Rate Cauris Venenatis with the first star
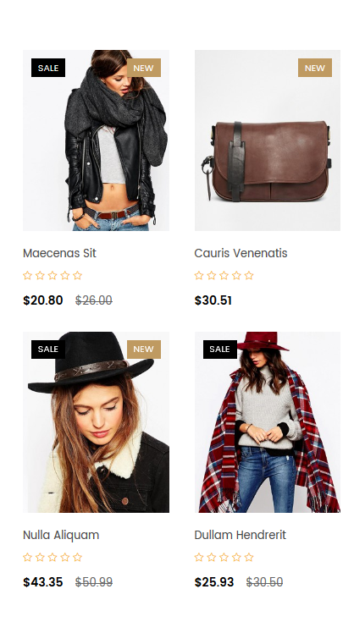The width and height of the screenshot is (354, 644). (x=199, y=276)
